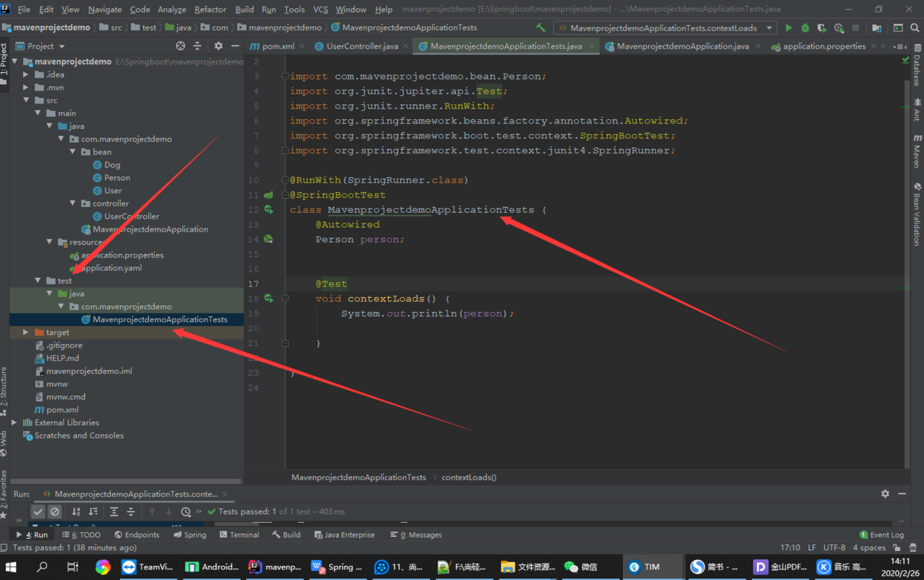The width and height of the screenshot is (924, 580).
Task: Run the contextLoads configuration with green play button
Action: (x=788, y=28)
